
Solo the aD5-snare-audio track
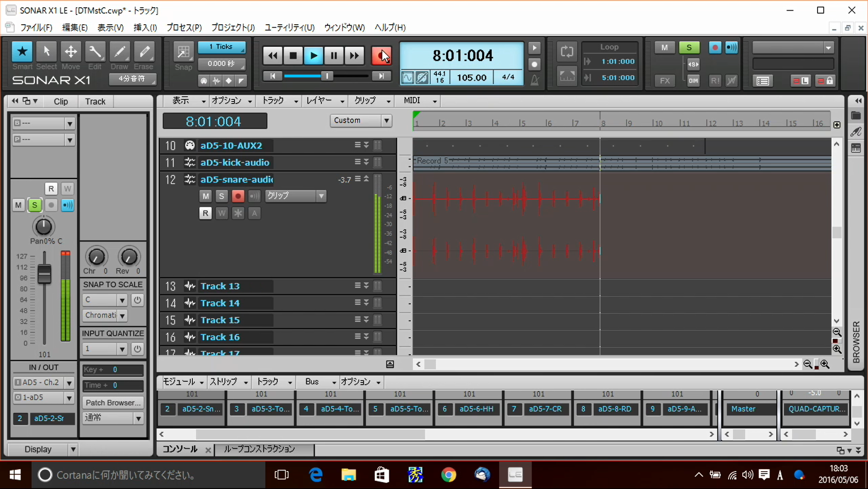(x=221, y=196)
